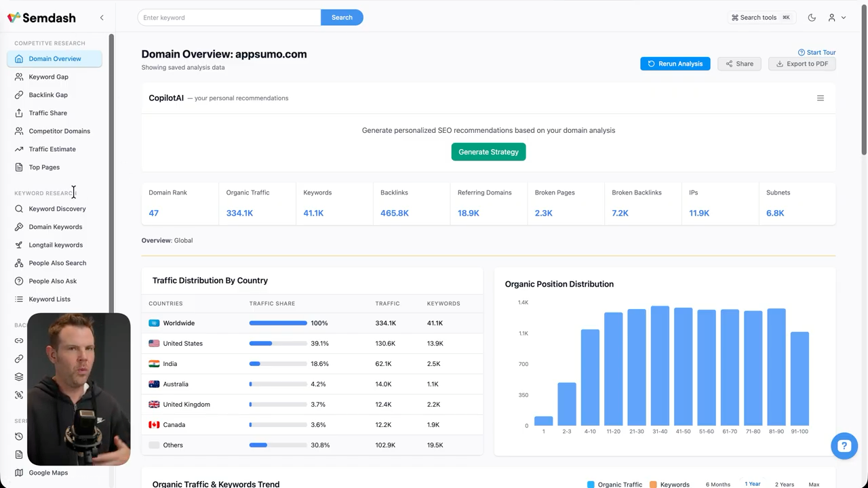
Task: Click the Backlink Gap link icon
Action: pyautogui.click(x=19, y=95)
